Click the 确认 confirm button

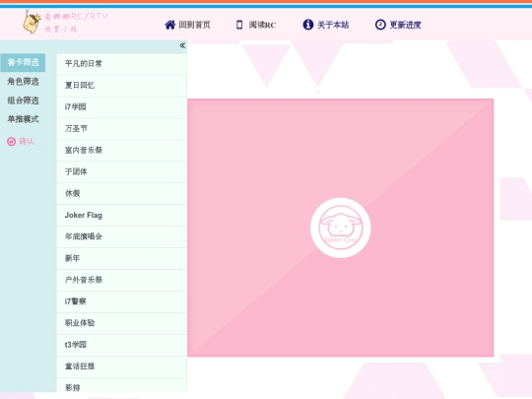(21, 142)
